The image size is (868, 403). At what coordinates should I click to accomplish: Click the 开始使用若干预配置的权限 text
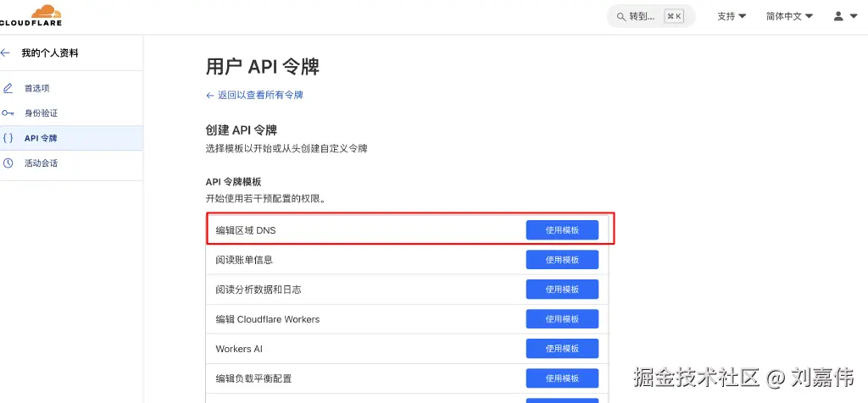click(x=265, y=198)
